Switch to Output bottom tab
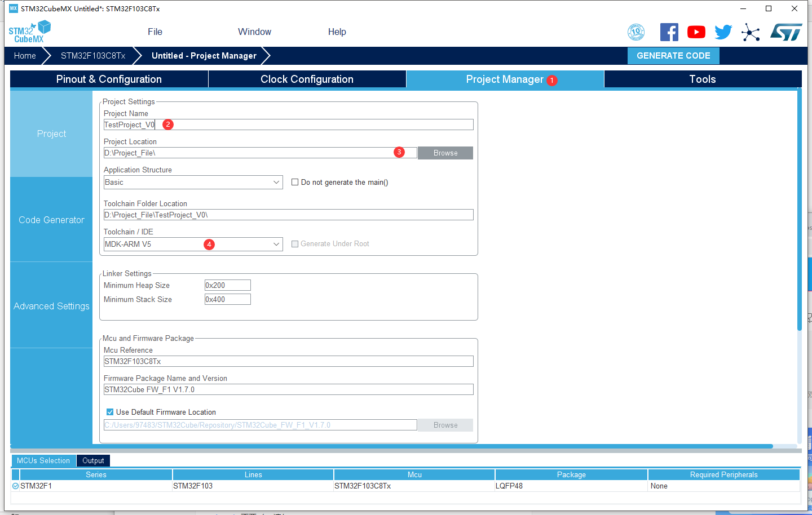Screen dimensions: 812x515 (x=93, y=461)
